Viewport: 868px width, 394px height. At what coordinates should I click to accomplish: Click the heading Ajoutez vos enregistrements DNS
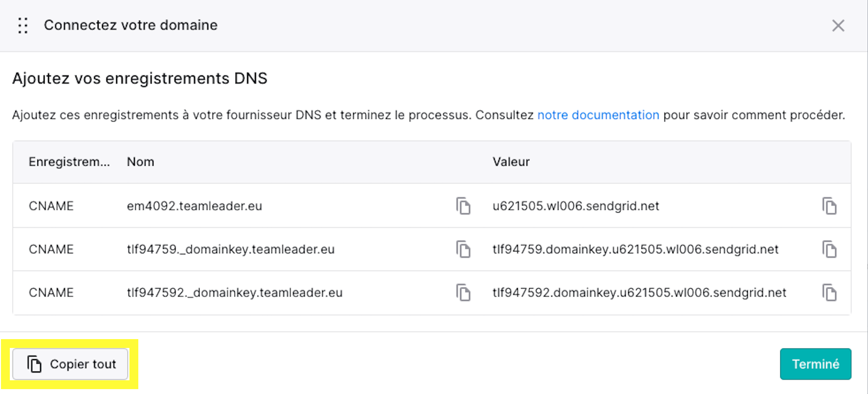(x=140, y=78)
